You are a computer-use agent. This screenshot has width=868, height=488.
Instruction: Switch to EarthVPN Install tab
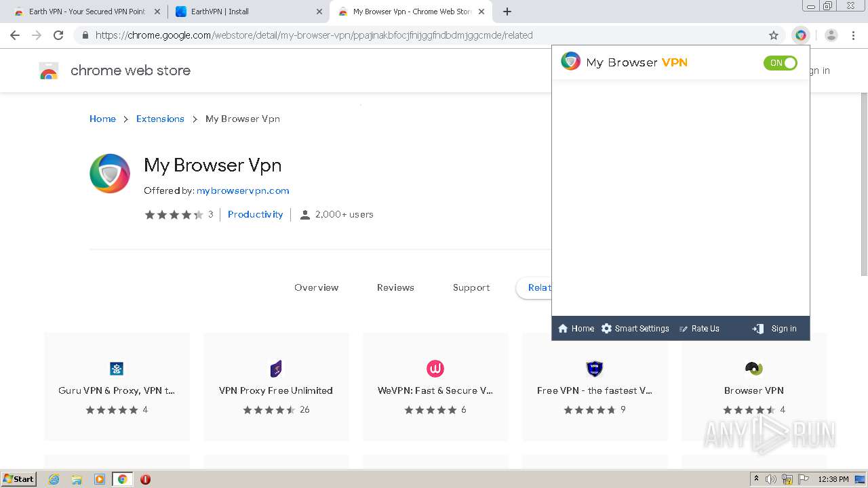click(248, 12)
